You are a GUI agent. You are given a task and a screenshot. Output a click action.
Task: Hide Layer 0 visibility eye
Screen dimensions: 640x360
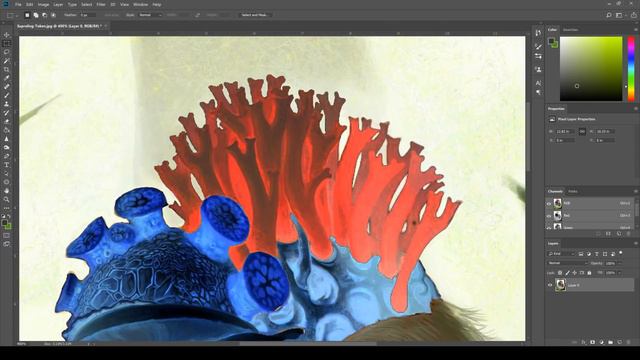coord(550,285)
